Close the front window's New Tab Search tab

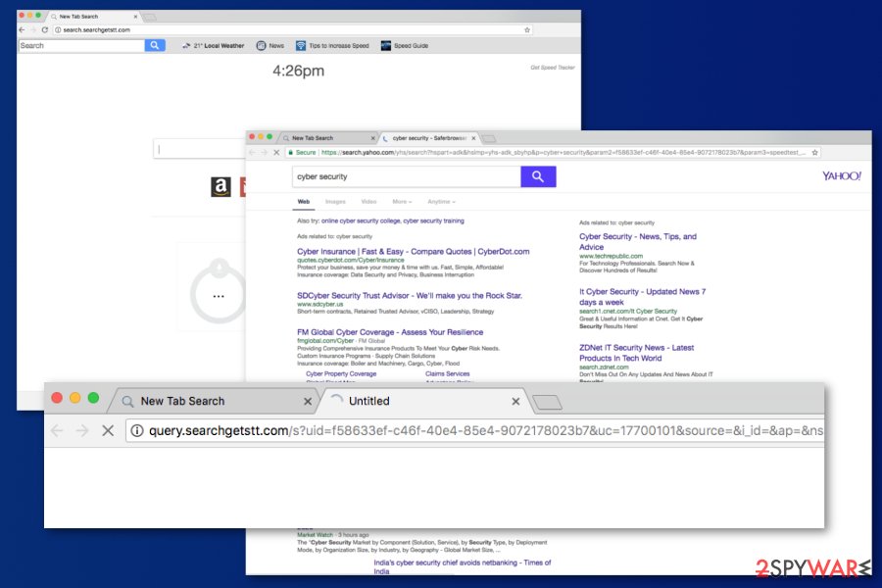[x=308, y=401]
